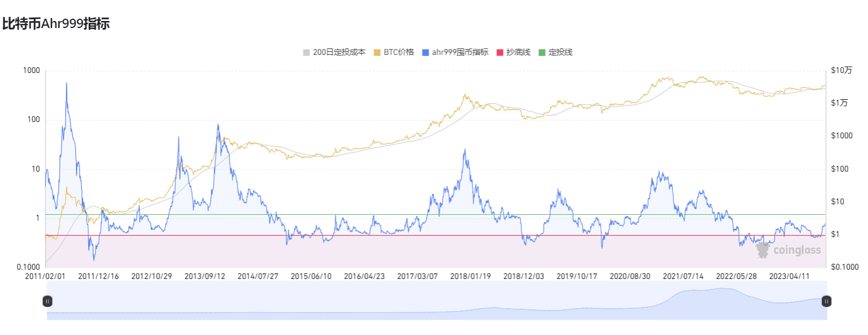Toggle the ahr999囤币指标 legend series
The image size is (868, 335).
coord(455,53)
